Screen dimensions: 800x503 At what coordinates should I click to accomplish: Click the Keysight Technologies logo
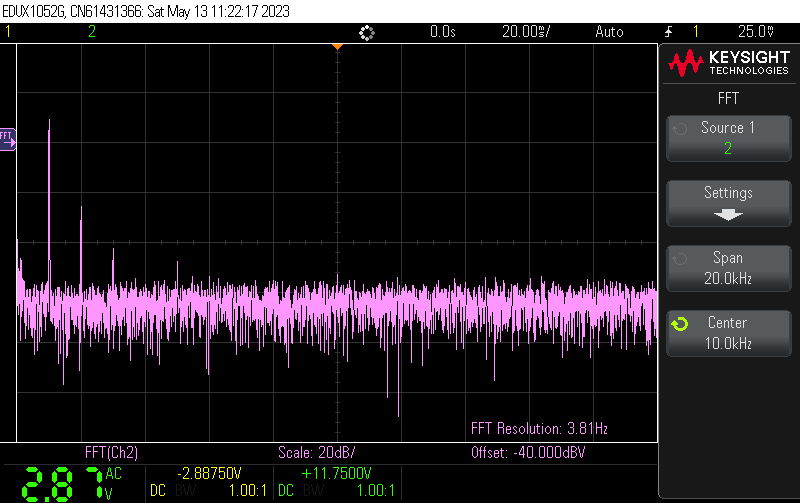(x=729, y=63)
